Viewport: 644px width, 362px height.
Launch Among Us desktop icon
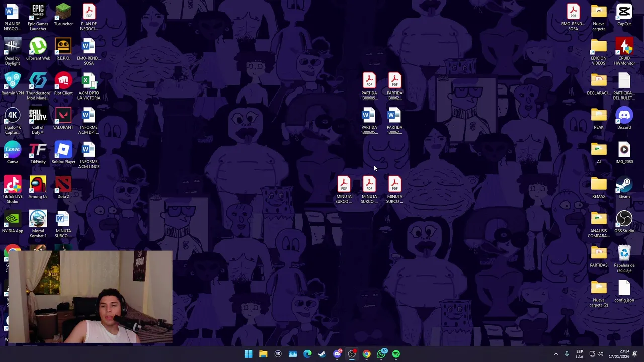pyautogui.click(x=38, y=188)
